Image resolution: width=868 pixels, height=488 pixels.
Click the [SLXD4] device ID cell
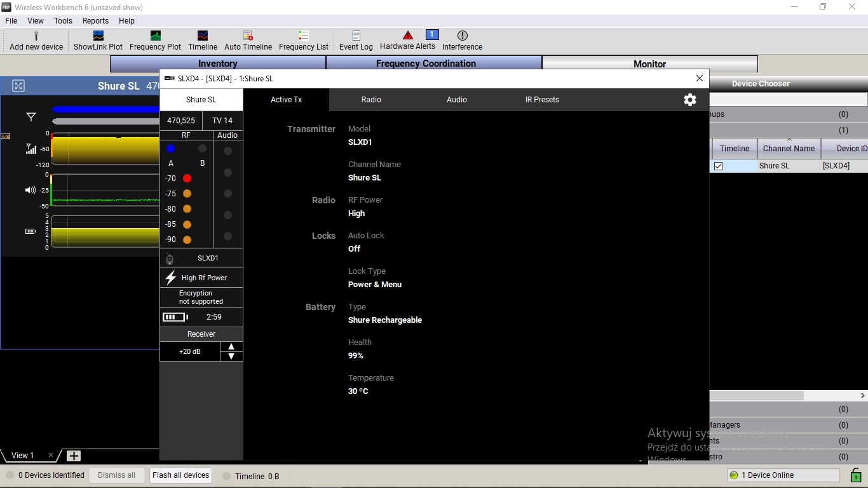pos(836,166)
